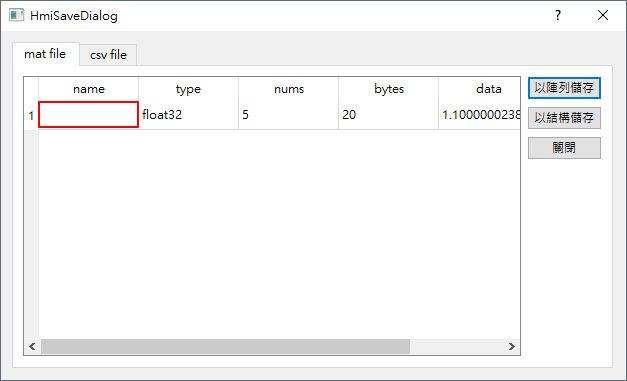Click the HmiSaveDialog title bar icon

(16, 16)
